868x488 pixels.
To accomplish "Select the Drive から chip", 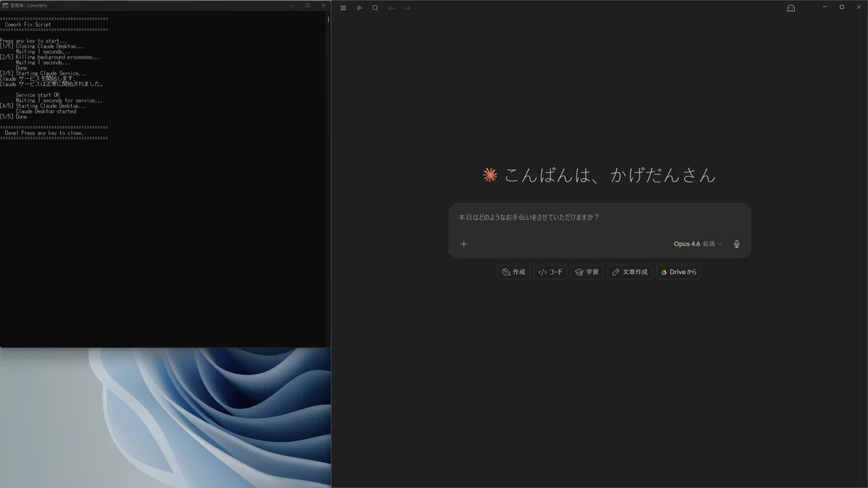I will tap(678, 272).
